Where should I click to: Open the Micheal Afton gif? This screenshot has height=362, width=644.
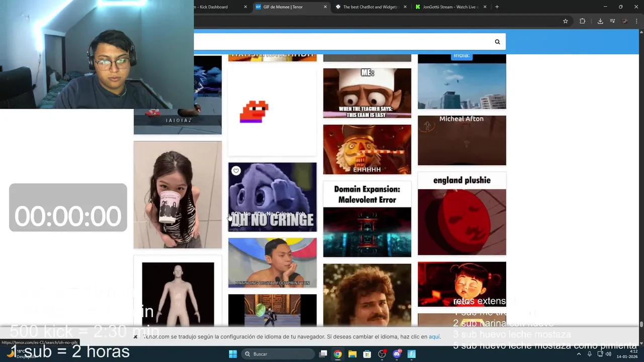point(462,140)
